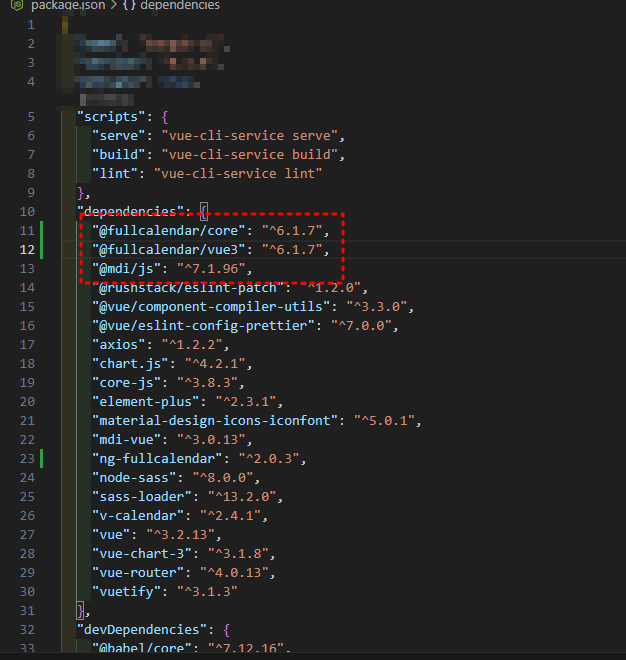
Task: Click line number 30 in gutter
Action: point(27,591)
